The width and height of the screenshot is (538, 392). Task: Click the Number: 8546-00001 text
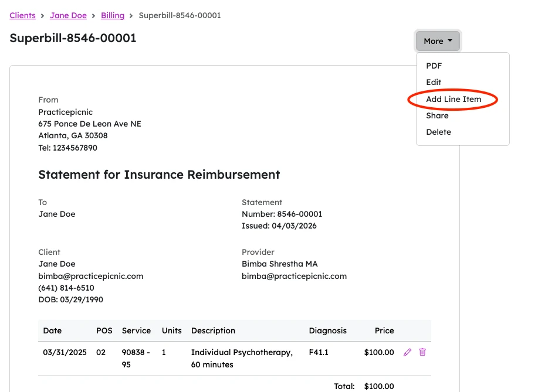(x=282, y=214)
